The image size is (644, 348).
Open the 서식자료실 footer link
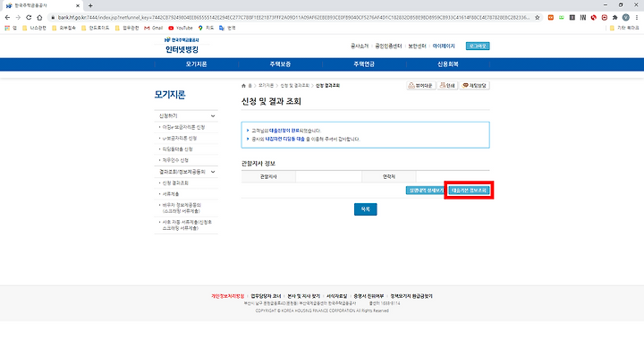(x=337, y=296)
